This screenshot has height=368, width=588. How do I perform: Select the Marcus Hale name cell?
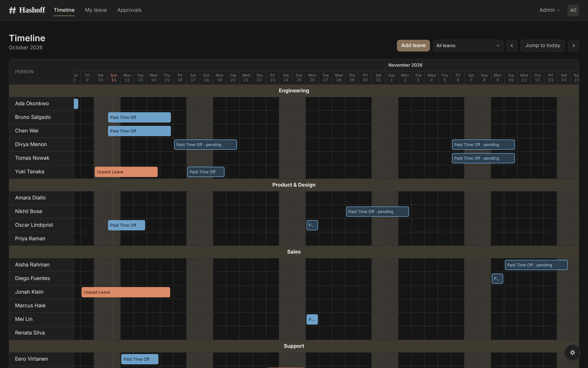41,306
